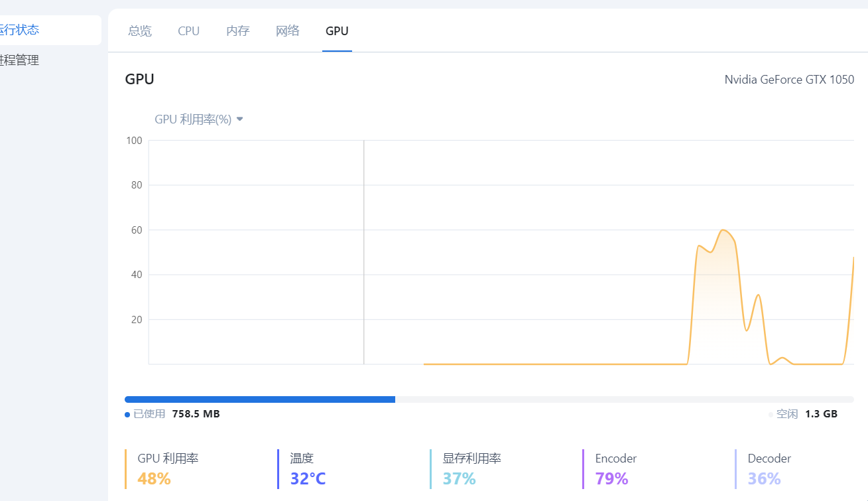
Task: Select 运行状态 in the sidebar
Action: [x=50, y=30]
